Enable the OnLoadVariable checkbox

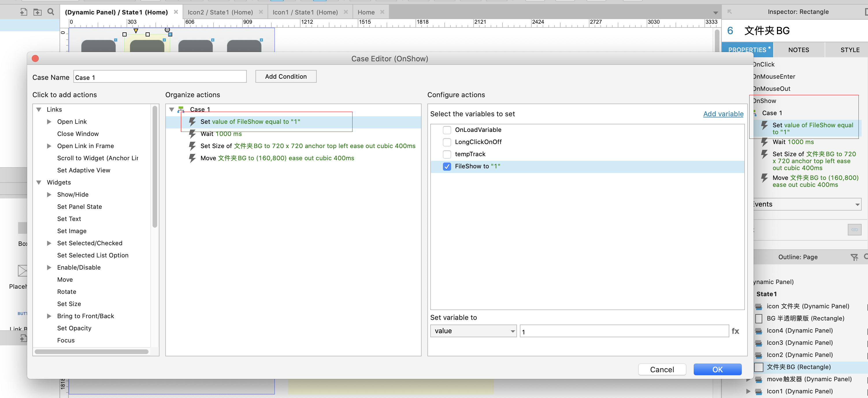click(447, 130)
